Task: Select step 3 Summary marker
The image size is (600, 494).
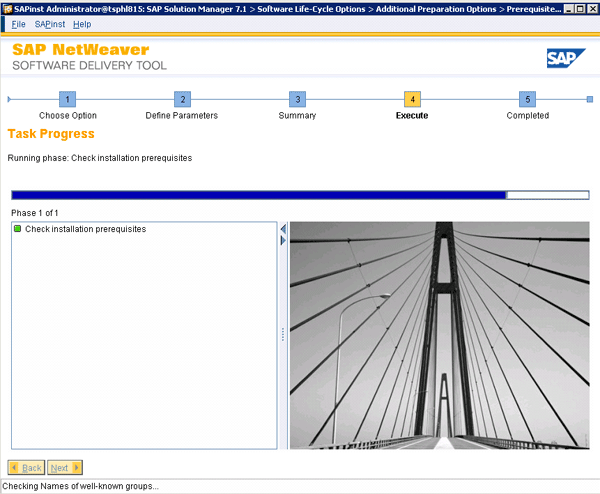Action: tap(297, 99)
